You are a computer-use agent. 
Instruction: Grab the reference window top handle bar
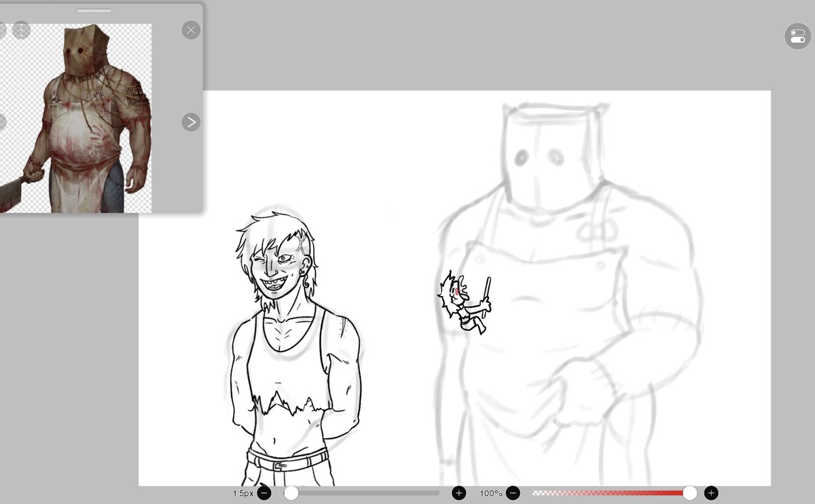(x=94, y=11)
